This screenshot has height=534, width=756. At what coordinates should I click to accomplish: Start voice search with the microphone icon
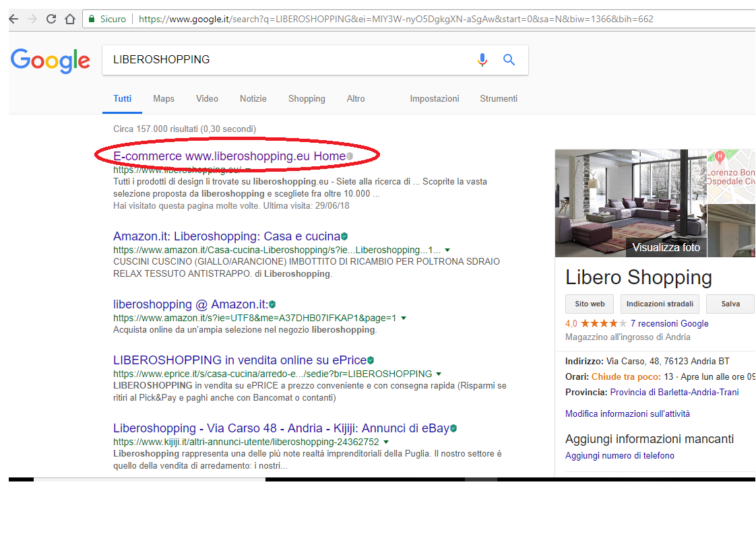click(482, 60)
